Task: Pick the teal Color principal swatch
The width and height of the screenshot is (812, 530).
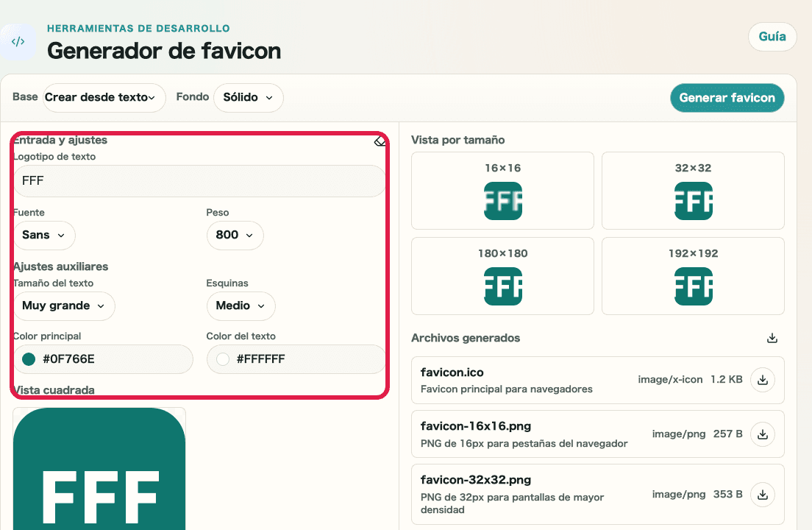Action: pos(29,359)
